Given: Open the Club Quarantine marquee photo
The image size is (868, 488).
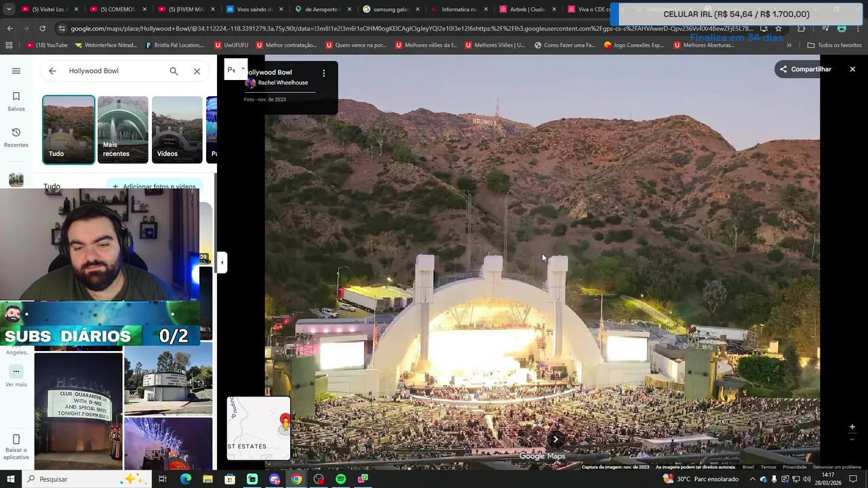Looking at the screenshot, I should pyautogui.click(x=79, y=411).
